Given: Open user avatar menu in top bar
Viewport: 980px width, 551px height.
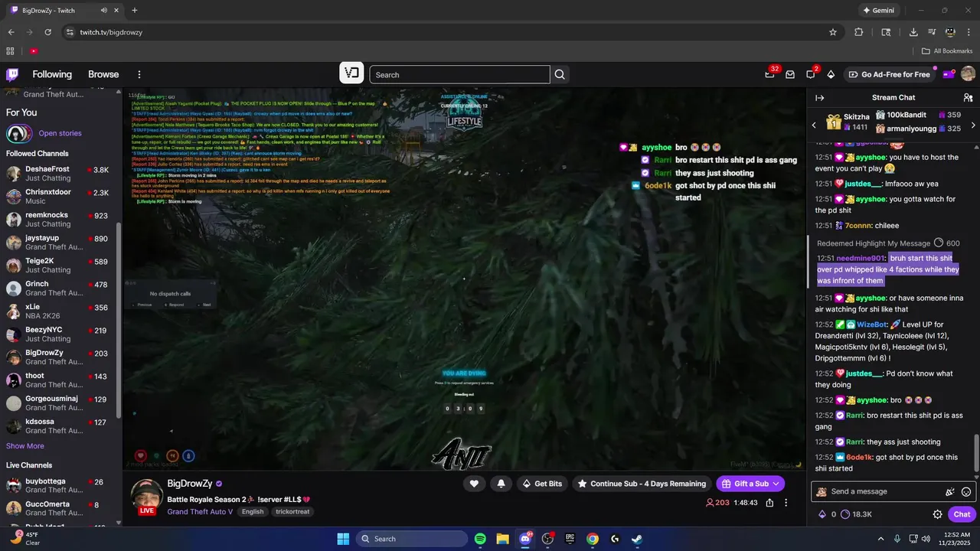Looking at the screenshot, I should tap(968, 74).
